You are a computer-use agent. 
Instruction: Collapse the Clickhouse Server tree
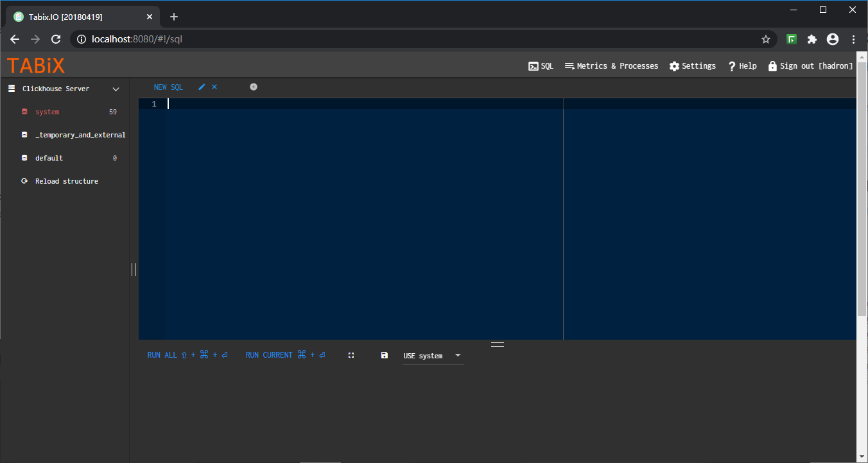coord(116,89)
